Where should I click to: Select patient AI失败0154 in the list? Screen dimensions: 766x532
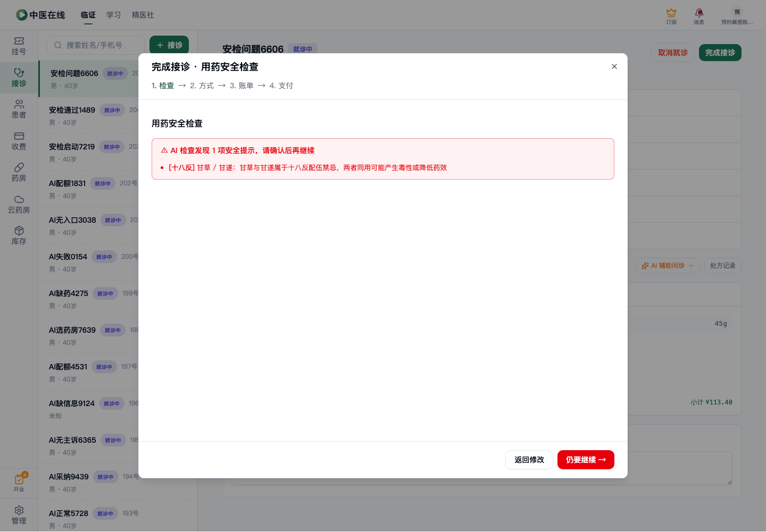89,262
